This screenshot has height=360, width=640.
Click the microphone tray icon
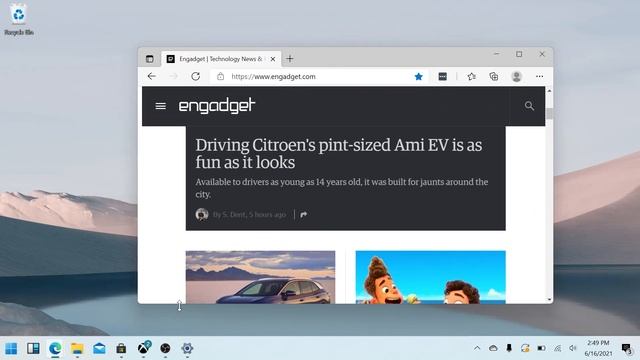coord(509,348)
